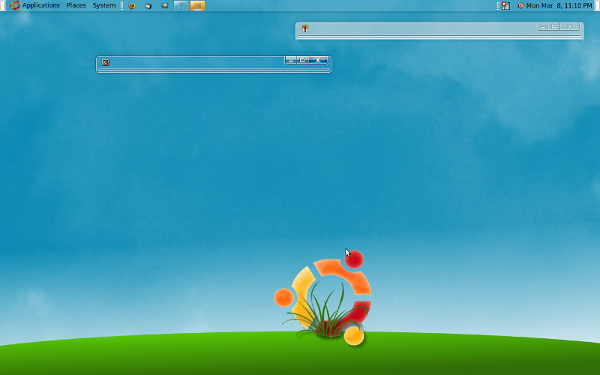This screenshot has width=600, height=375.
Task: Maximize the upper-right shaded window
Action: [554, 26]
